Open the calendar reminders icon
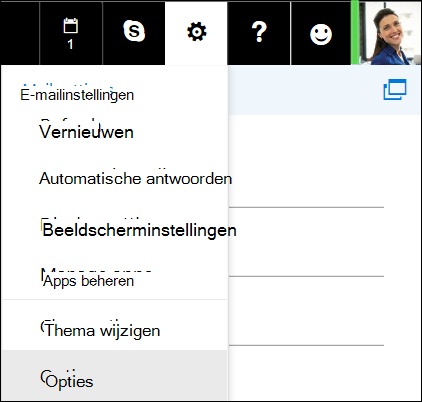 tap(71, 34)
